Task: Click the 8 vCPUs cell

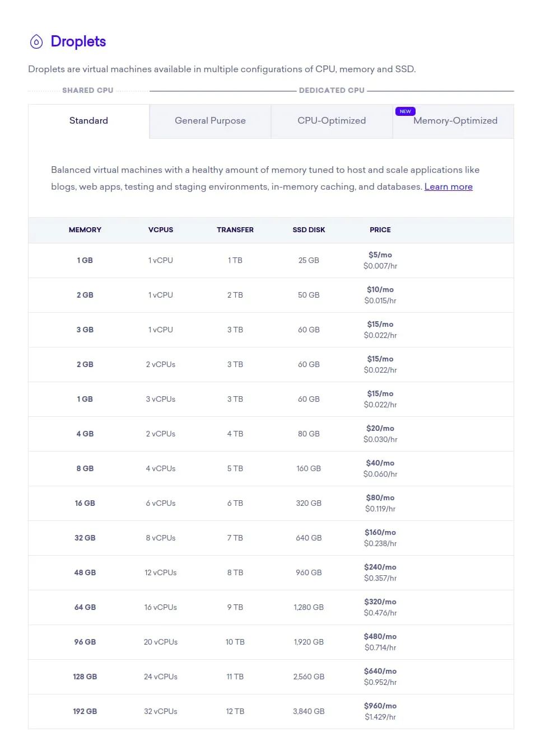Action: [161, 538]
